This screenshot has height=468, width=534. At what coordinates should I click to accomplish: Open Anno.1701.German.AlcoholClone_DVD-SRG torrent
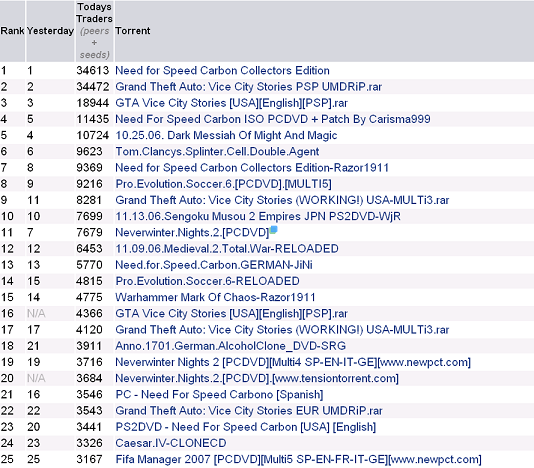click(x=231, y=346)
